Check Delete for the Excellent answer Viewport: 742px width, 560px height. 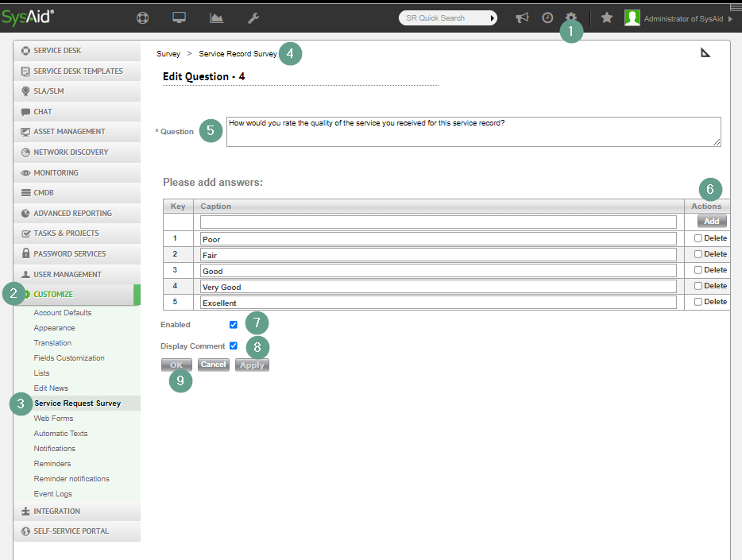click(x=698, y=302)
